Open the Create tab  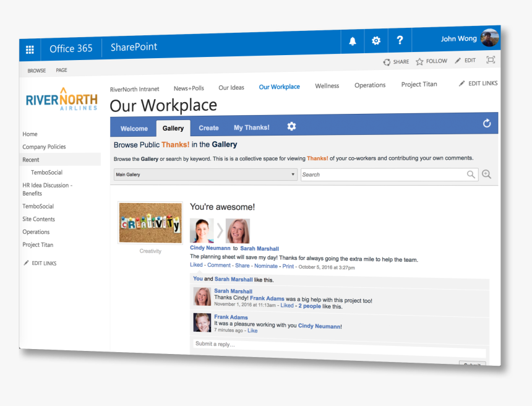click(x=208, y=128)
